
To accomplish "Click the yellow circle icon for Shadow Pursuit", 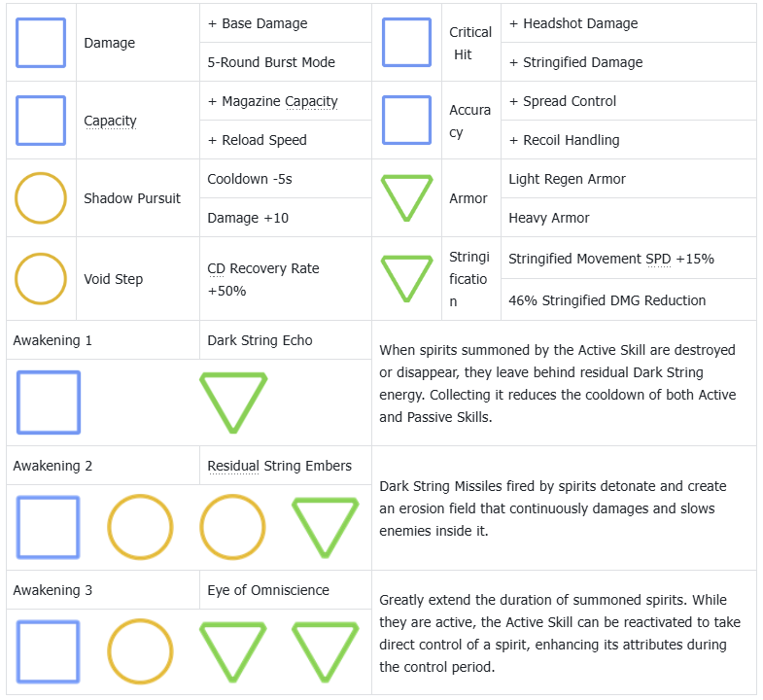I will click(x=41, y=198).
